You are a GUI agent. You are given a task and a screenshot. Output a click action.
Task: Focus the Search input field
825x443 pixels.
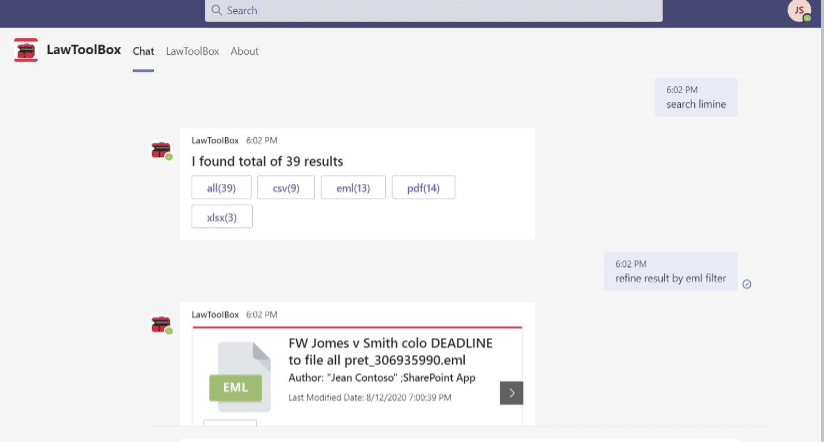(x=434, y=11)
